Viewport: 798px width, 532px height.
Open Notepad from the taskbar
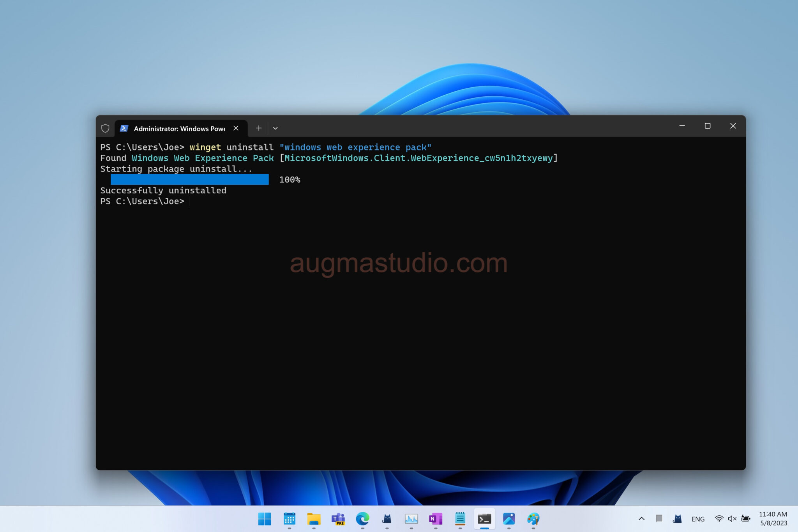pos(460,519)
